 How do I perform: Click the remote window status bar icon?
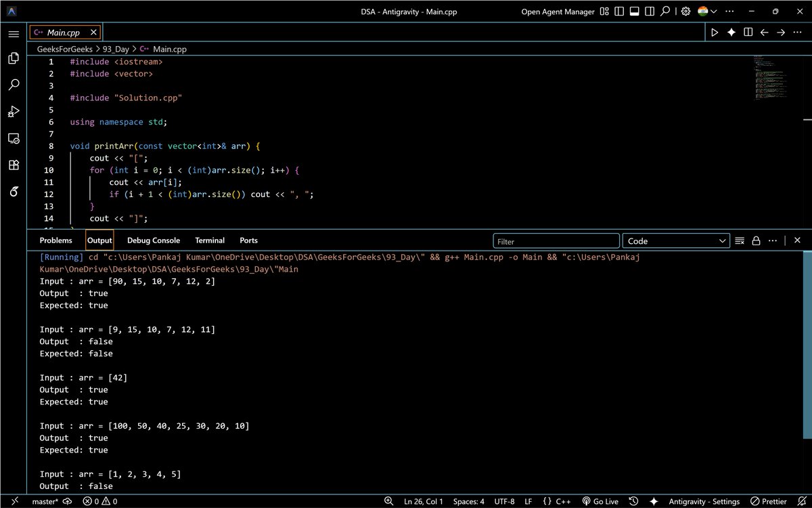point(15,501)
